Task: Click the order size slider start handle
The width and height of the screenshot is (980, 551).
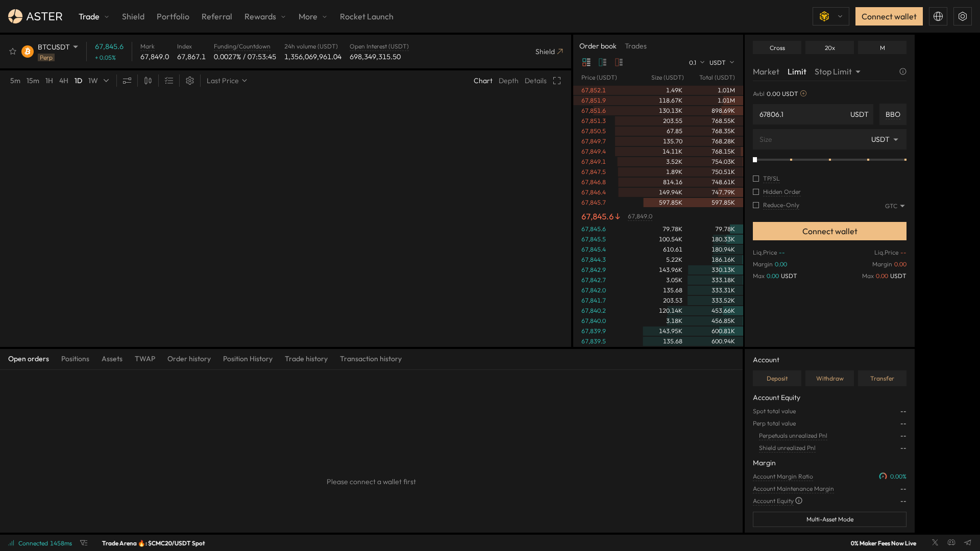Action: point(755,160)
